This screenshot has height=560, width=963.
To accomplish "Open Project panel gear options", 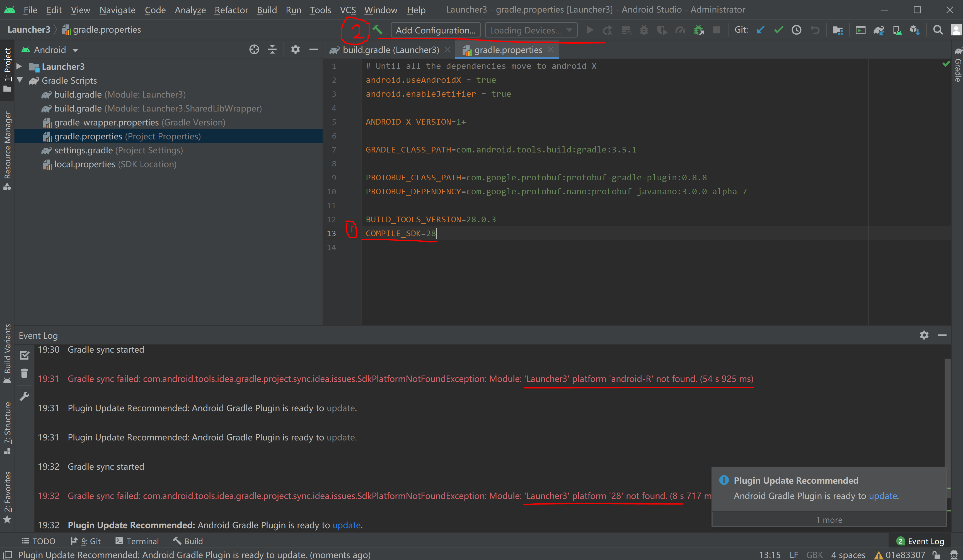I will pos(296,50).
